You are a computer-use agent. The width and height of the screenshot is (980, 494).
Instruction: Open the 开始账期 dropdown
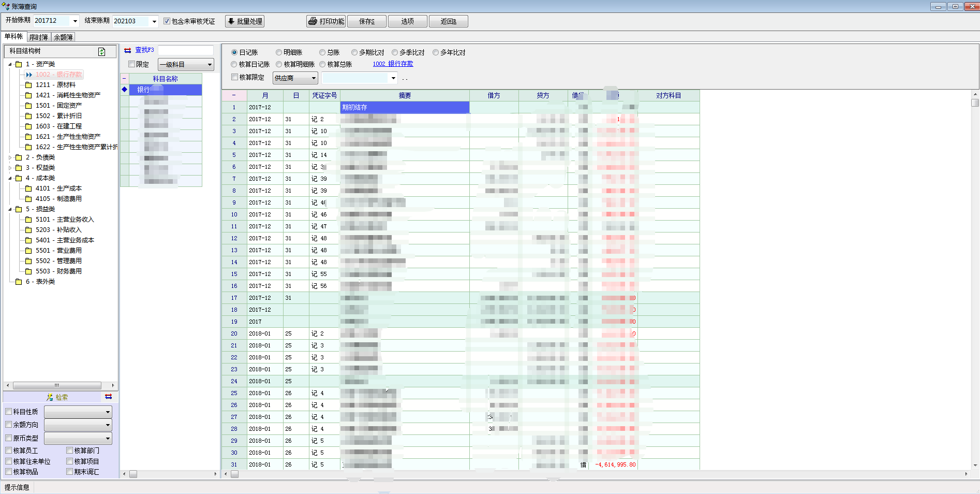coord(75,21)
